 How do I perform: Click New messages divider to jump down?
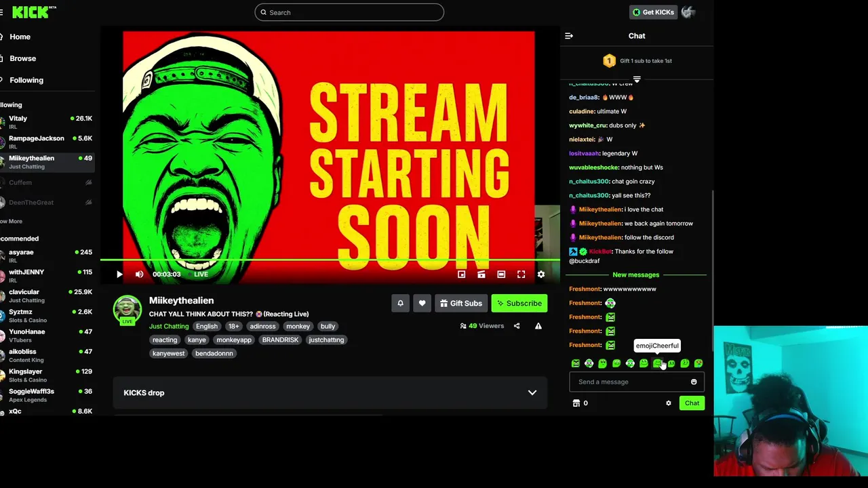[636, 274]
